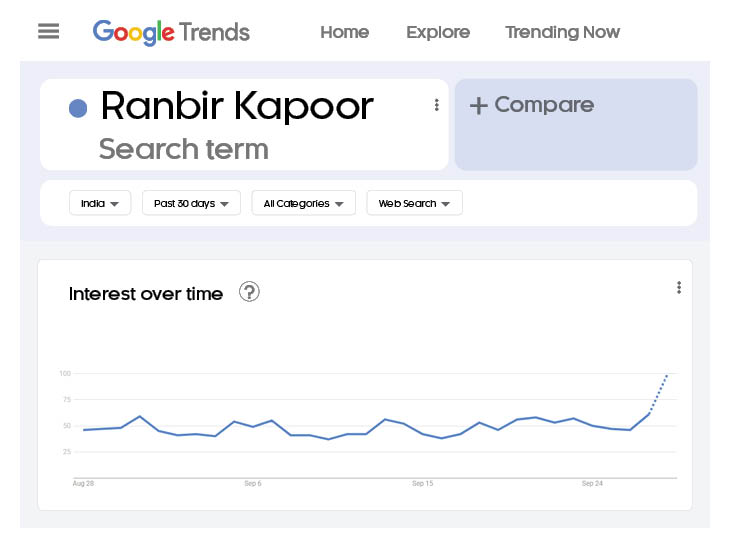
Task: Go to the Home tab
Action: pyautogui.click(x=344, y=32)
